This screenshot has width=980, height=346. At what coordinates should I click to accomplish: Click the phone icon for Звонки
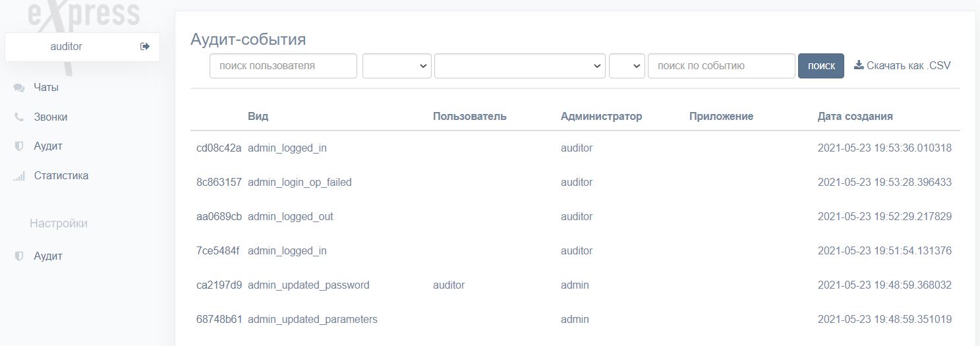[19, 117]
